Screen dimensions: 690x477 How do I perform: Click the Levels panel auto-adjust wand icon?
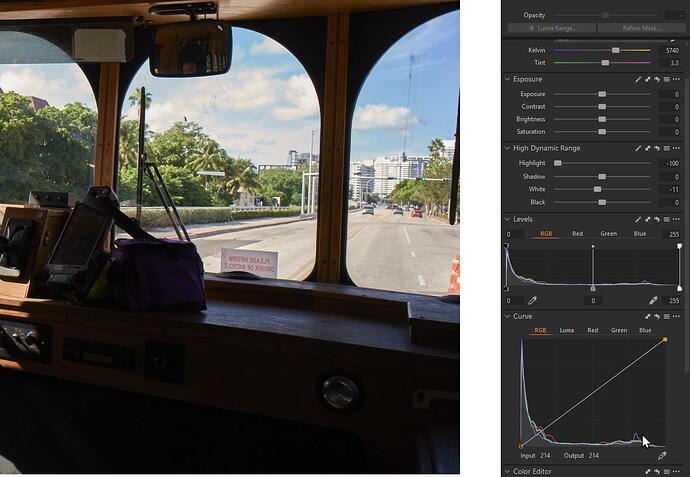coord(638,219)
